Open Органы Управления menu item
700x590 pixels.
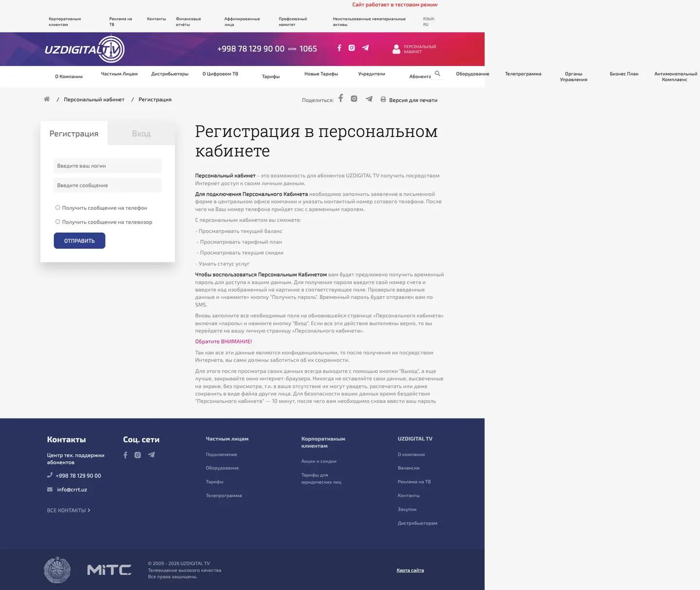tap(574, 77)
